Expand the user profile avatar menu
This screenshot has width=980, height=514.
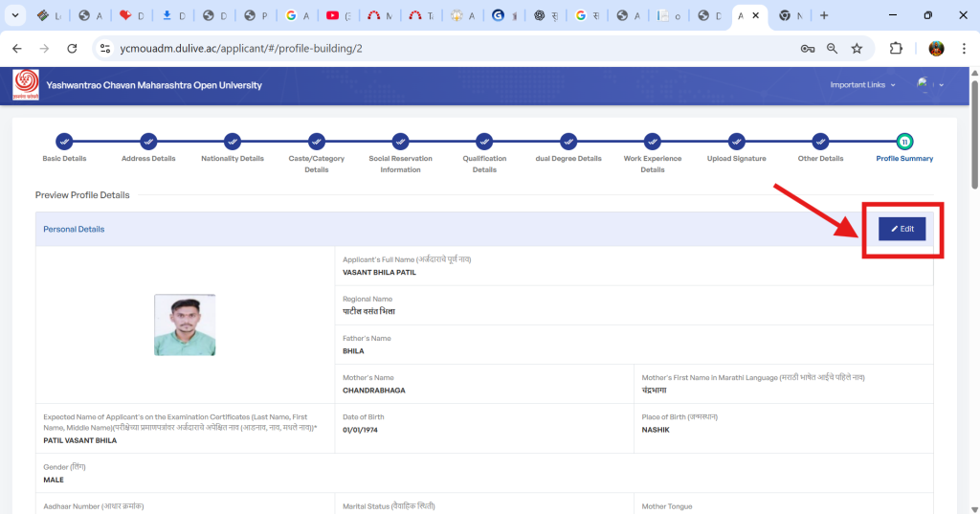coord(929,85)
